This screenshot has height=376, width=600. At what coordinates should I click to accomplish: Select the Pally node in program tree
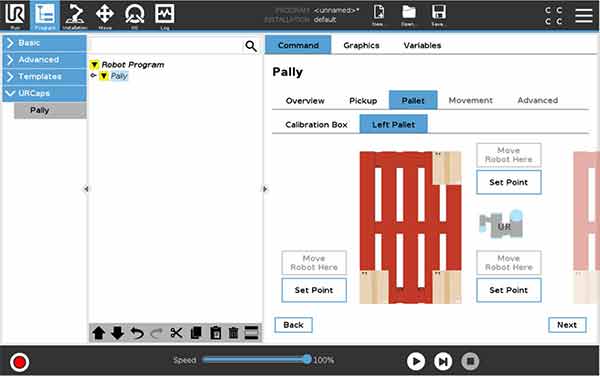click(119, 76)
